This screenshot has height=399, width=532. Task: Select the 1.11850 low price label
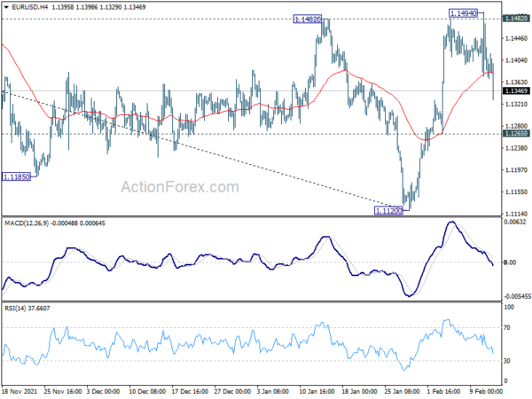[x=16, y=176]
